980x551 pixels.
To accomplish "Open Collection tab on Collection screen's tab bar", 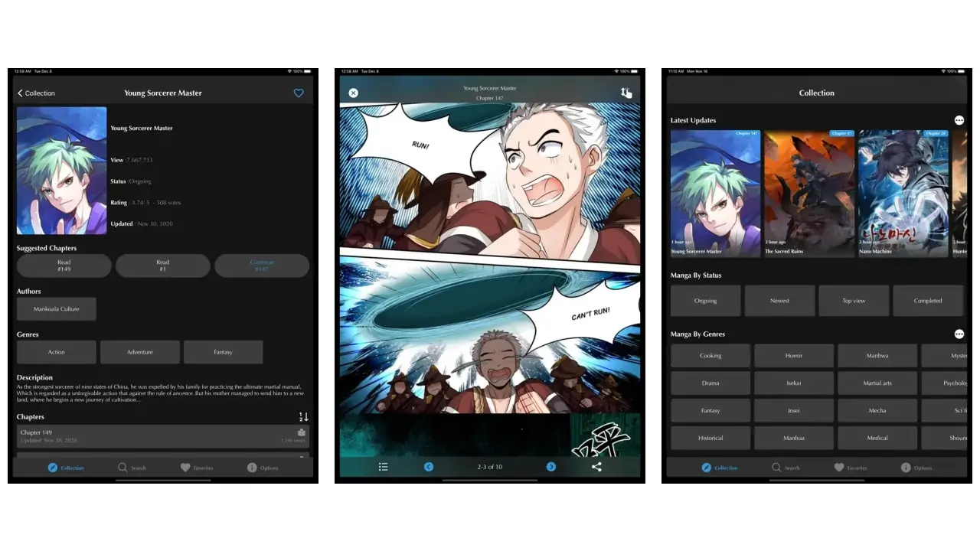I will click(x=720, y=468).
